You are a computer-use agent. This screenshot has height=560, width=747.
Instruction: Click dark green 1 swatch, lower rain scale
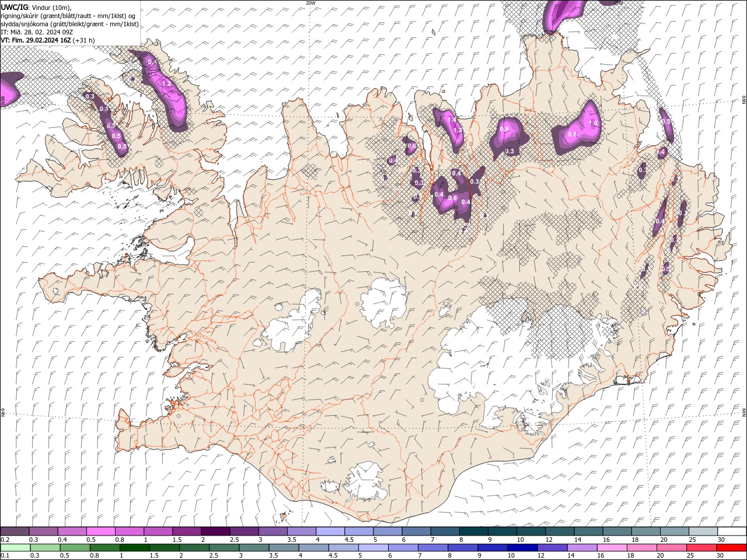tap(134, 548)
